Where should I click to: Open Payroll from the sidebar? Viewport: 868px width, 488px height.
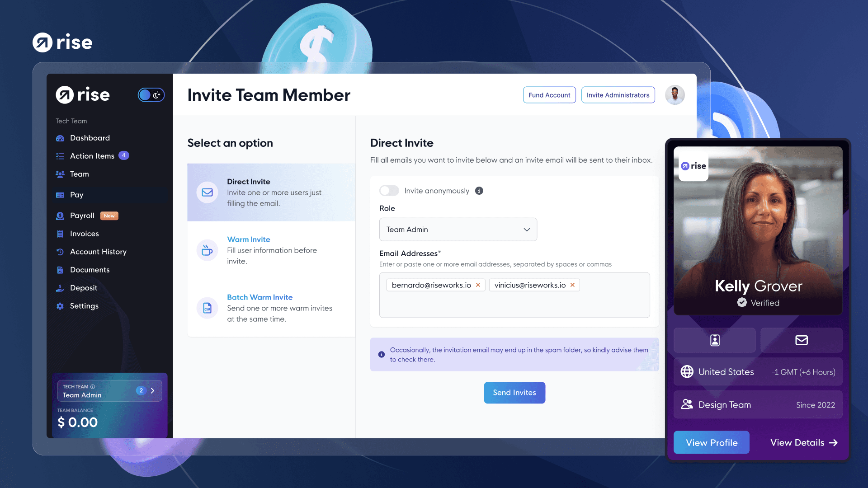(82, 216)
